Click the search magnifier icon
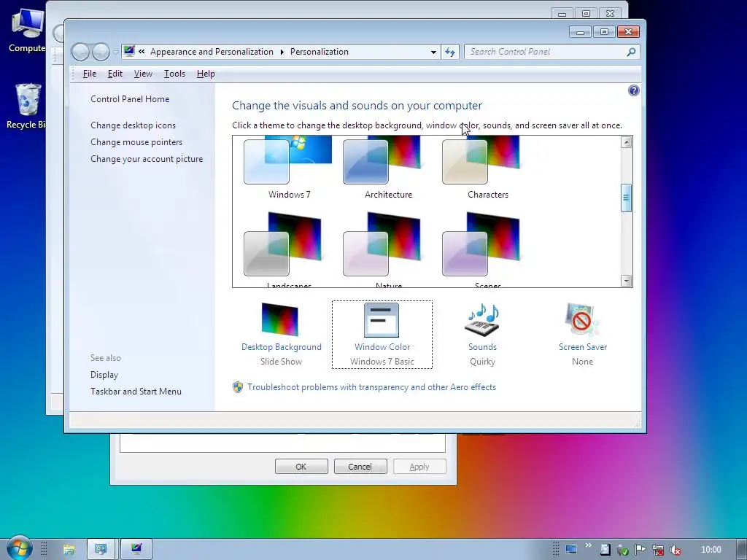Image resolution: width=747 pixels, height=560 pixels. 631,52
